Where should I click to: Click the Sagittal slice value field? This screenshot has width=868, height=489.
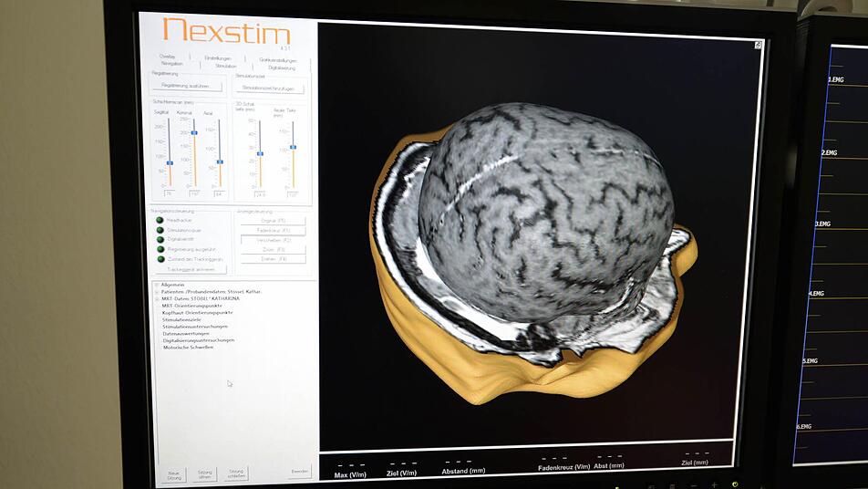point(170,193)
